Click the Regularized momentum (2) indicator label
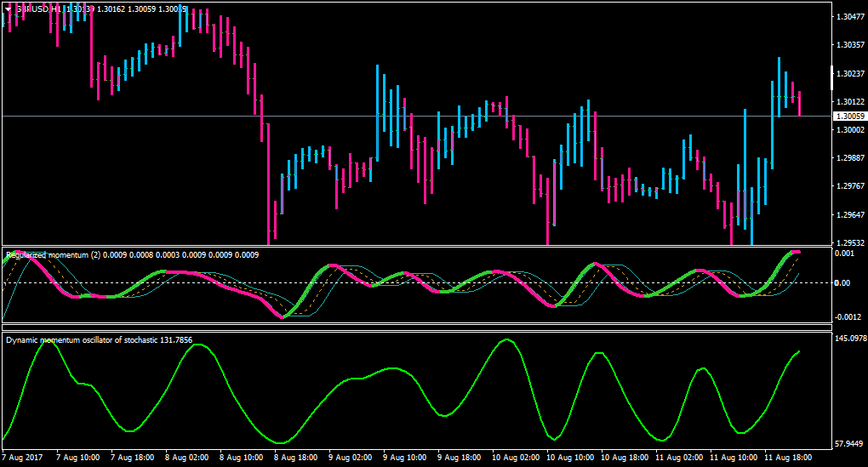The image size is (868, 467). pos(53,255)
